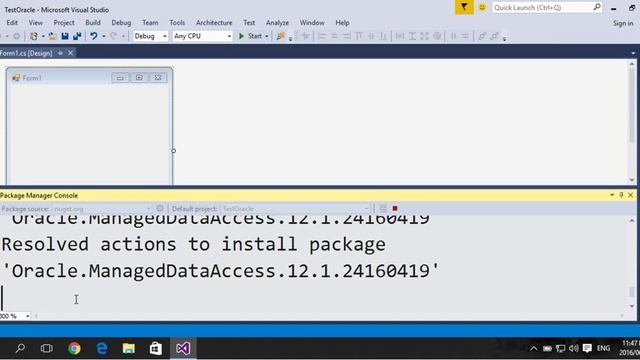
Task: Click the Align Lefts layout icon
Action: point(322,36)
